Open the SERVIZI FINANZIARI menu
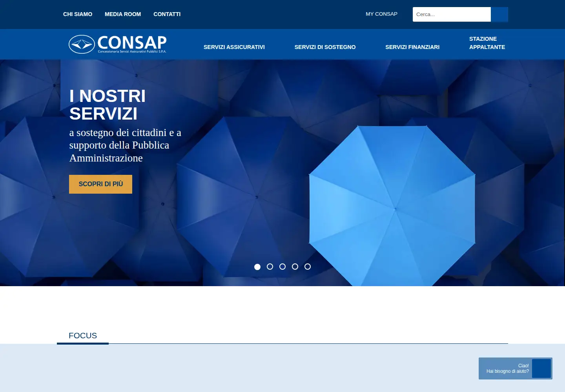Viewport: 565px width, 392px height. (412, 47)
